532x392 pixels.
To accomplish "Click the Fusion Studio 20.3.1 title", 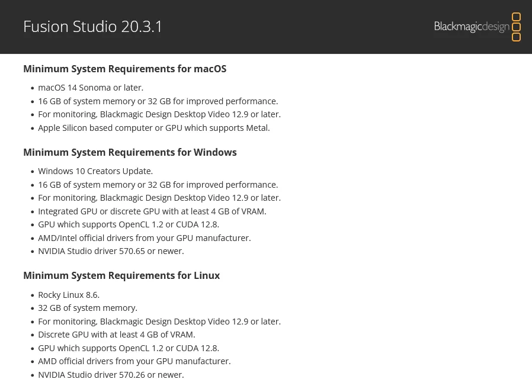I will click(x=93, y=27).
